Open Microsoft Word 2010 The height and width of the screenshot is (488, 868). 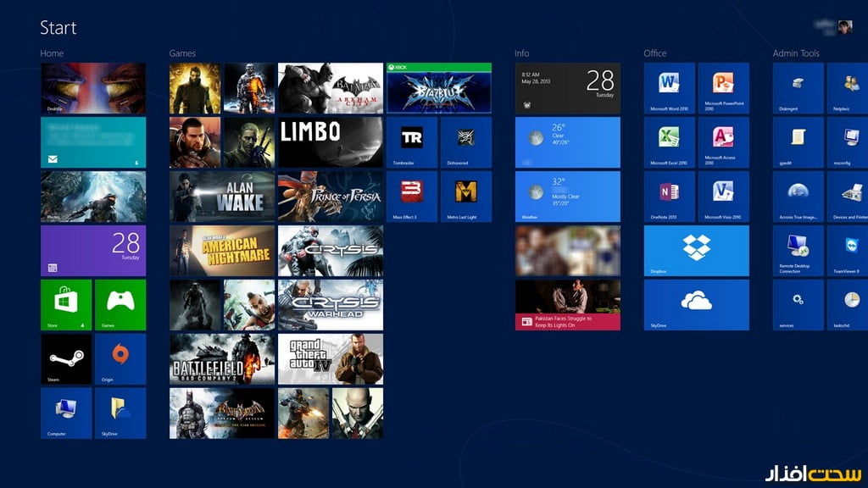[669, 88]
